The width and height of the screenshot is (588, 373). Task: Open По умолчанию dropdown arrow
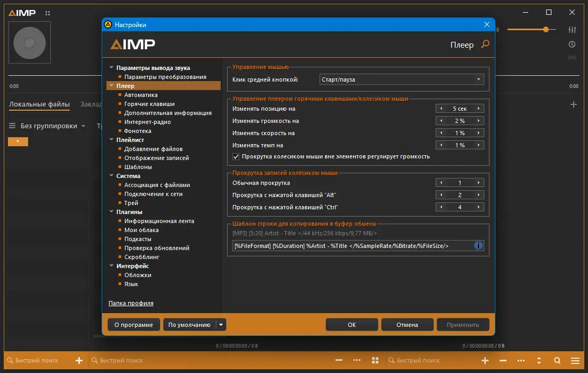[x=221, y=325]
